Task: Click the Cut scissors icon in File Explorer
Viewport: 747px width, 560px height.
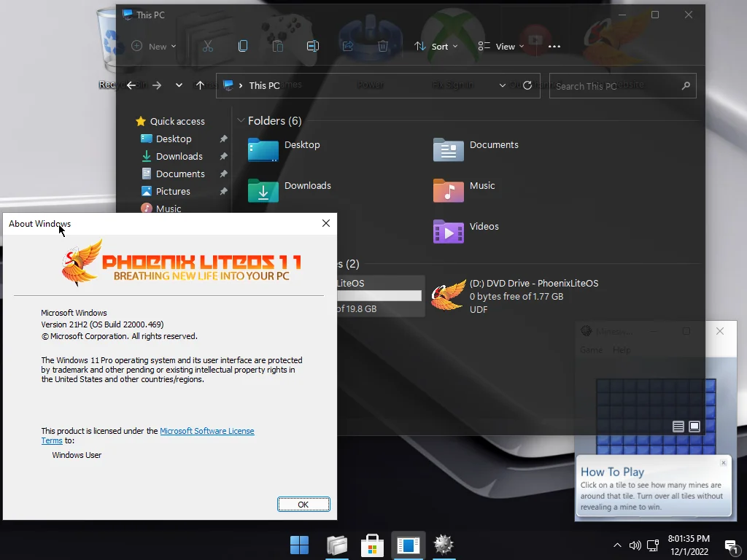Action: pyautogui.click(x=208, y=46)
